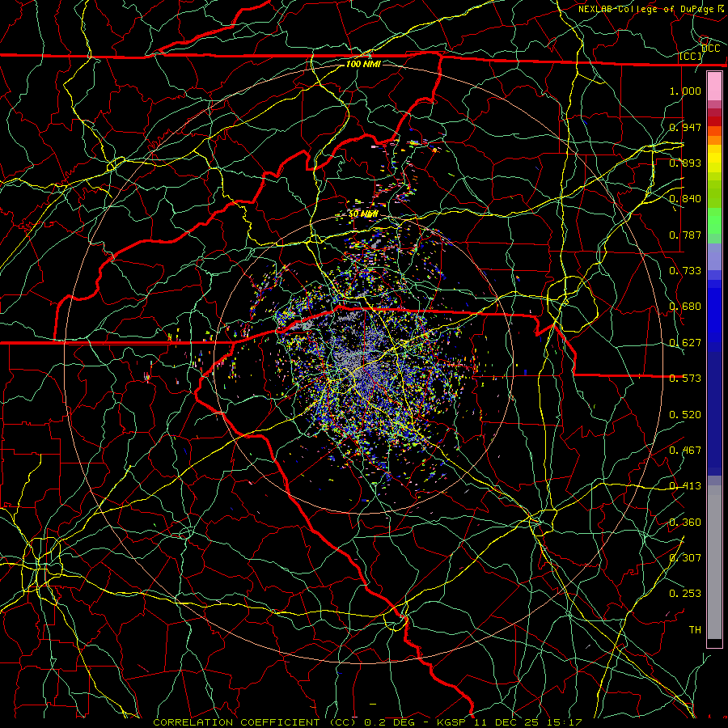The image size is (728, 728).
Task: Click the KGSP radar site identifier
Action: [451, 722]
